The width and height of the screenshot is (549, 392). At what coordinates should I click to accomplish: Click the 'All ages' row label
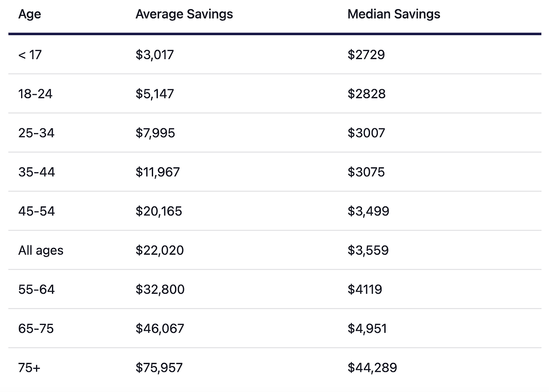click(41, 250)
